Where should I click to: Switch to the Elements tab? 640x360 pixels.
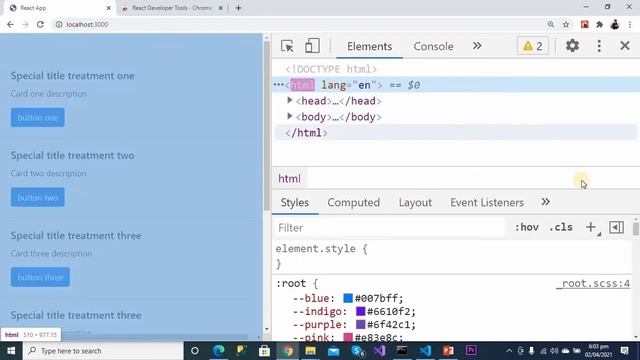coord(369,47)
